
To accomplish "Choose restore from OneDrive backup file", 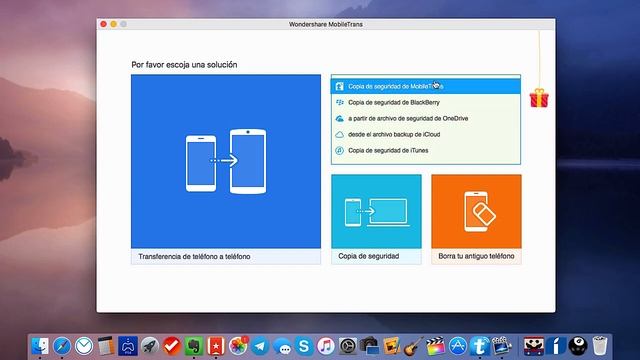I will pyautogui.click(x=426, y=118).
